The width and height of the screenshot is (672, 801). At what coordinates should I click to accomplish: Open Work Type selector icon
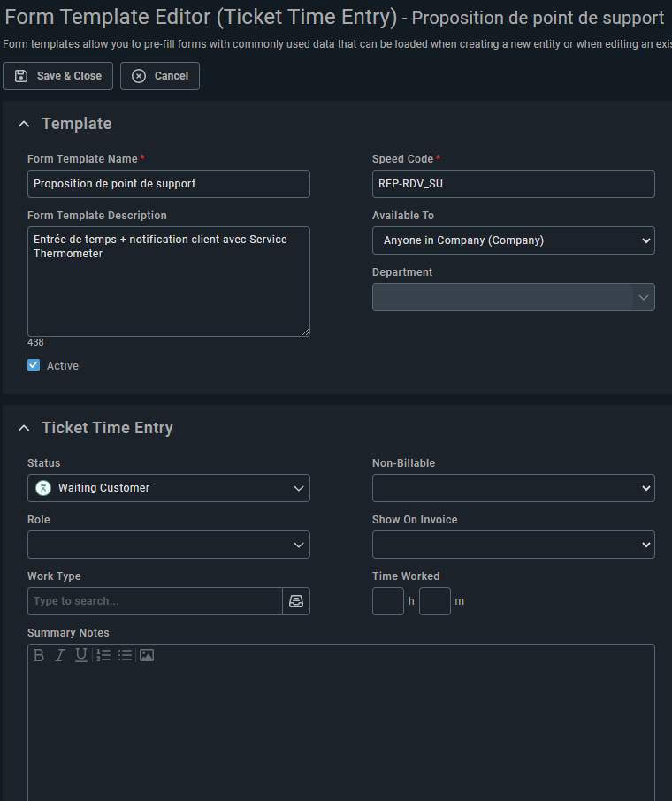point(296,601)
